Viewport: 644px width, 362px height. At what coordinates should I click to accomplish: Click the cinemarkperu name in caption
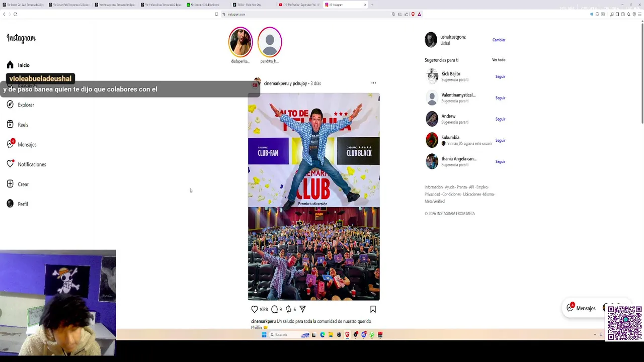point(263,321)
